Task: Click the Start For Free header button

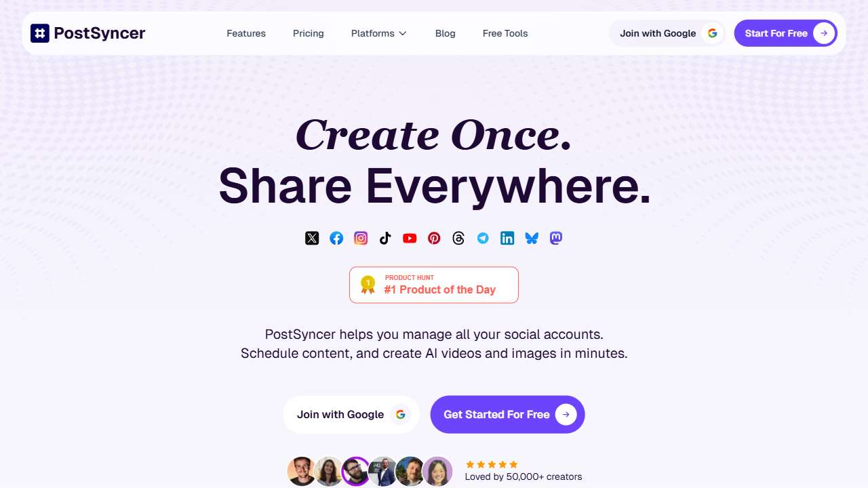Action: point(786,33)
